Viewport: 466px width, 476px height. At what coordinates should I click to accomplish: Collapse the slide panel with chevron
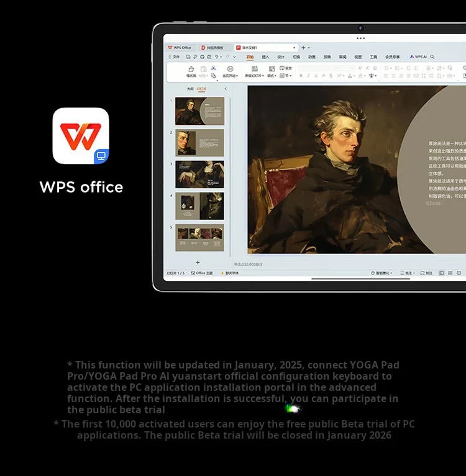coord(226,89)
